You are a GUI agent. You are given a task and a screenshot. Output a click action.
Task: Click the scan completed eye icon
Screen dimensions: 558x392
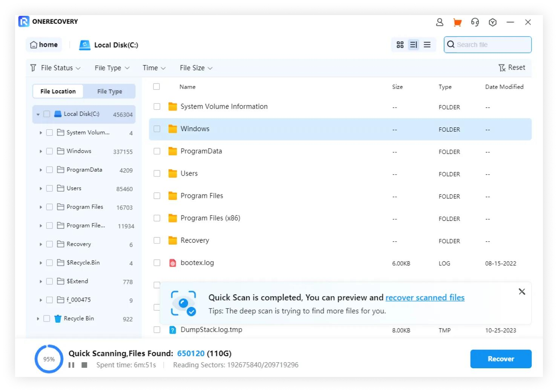(184, 303)
